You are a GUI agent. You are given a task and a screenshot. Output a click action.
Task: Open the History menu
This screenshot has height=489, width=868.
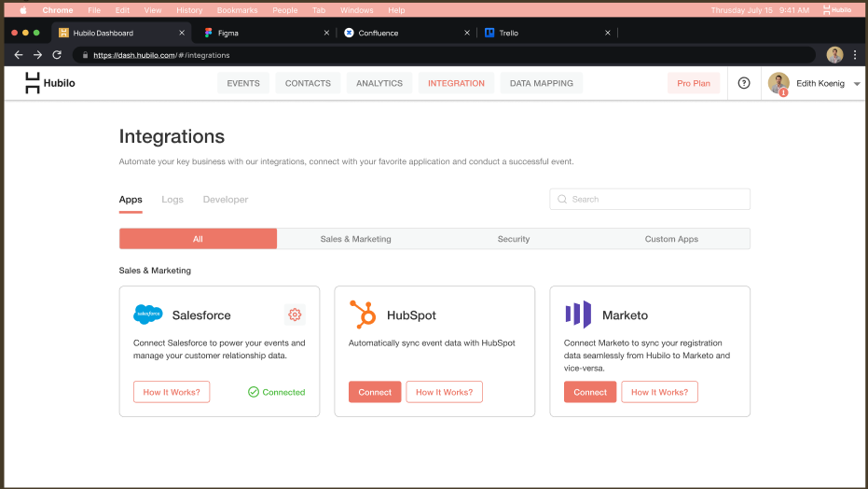click(x=189, y=10)
